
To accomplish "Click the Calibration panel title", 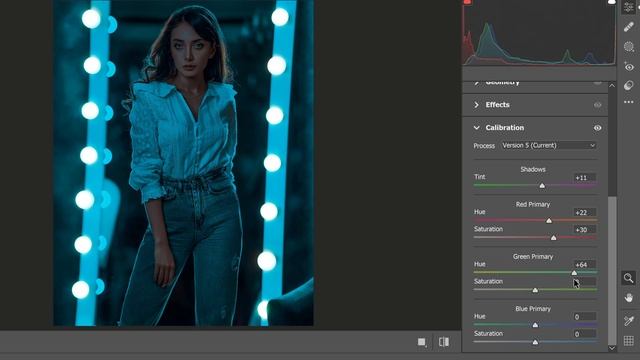I will [x=504, y=128].
